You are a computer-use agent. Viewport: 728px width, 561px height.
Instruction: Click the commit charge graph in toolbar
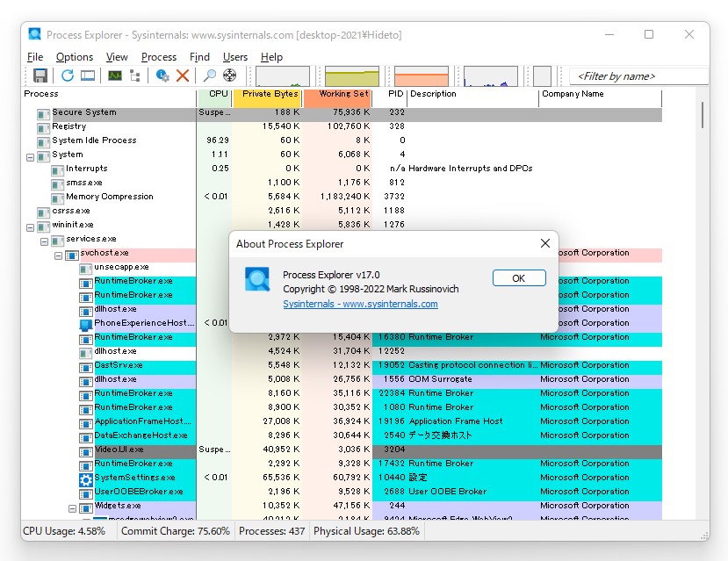pyautogui.click(x=351, y=76)
